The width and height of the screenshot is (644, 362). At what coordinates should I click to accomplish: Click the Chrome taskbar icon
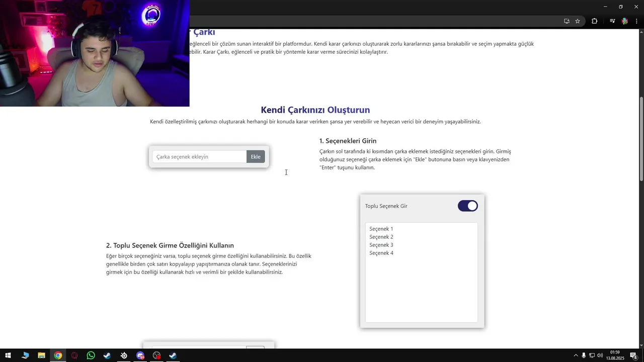(x=58, y=355)
